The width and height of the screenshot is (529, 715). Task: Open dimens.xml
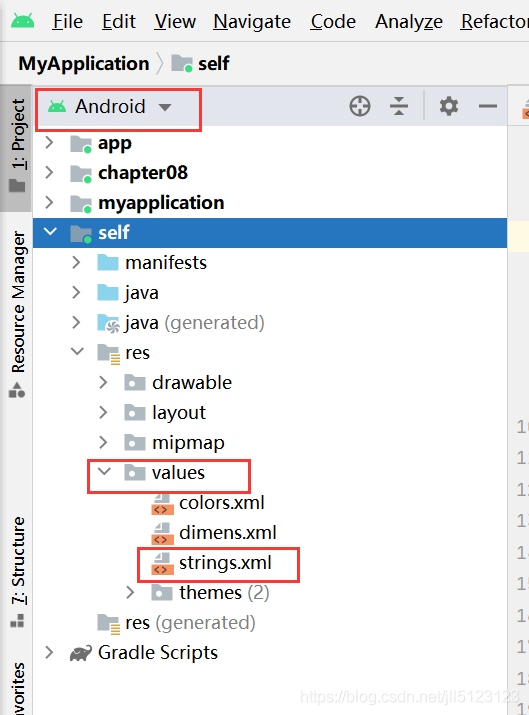pyautogui.click(x=228, y=533)
